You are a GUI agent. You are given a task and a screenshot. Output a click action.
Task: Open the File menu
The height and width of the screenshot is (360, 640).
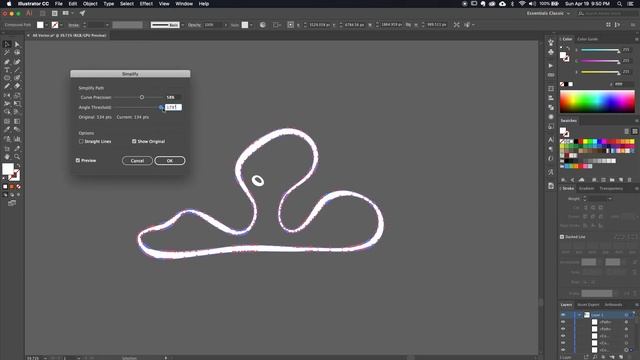59,4
